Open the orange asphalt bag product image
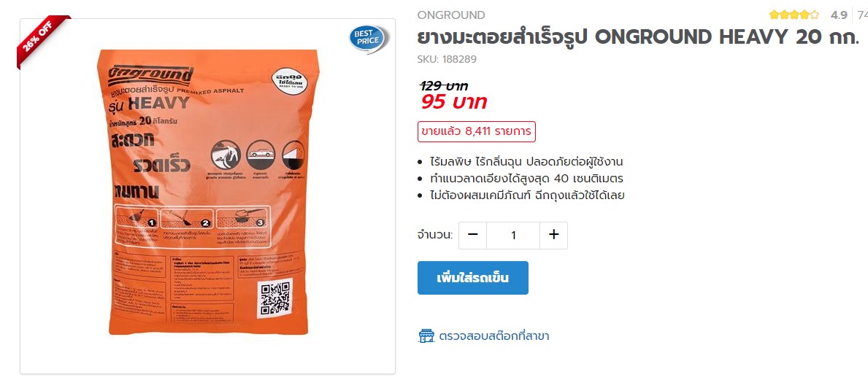Screen dimensions: 868x380 coord(207,192)
